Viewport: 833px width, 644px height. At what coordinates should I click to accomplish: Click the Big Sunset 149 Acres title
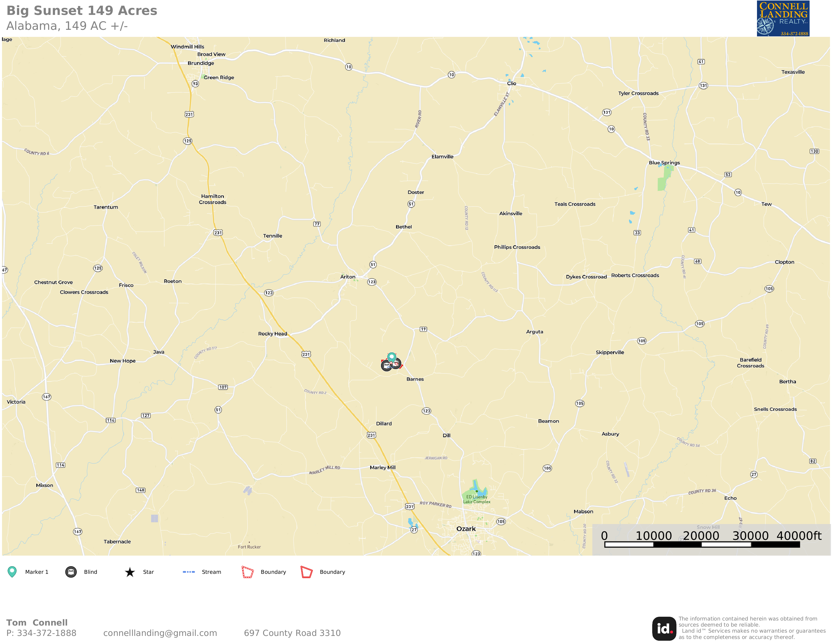coord(82,11)
